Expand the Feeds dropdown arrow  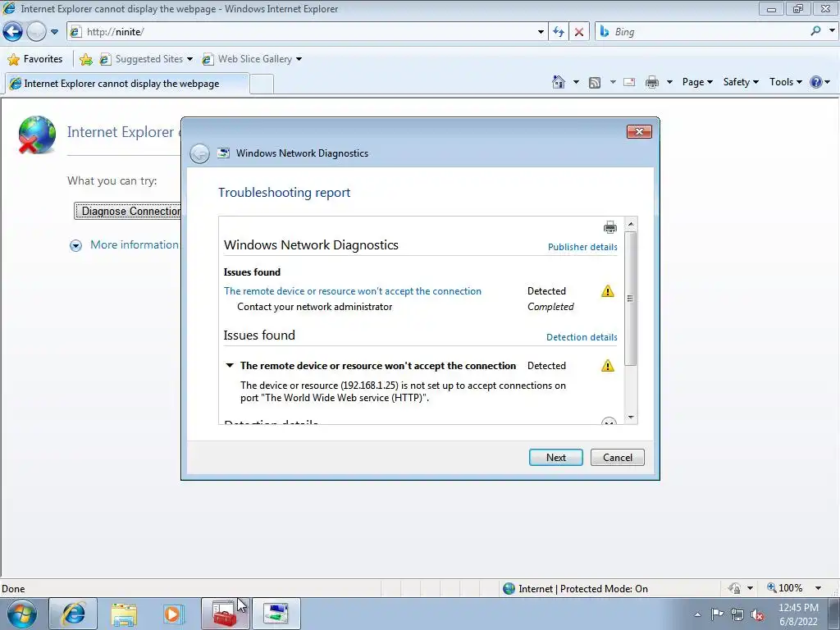coord(612,82)
